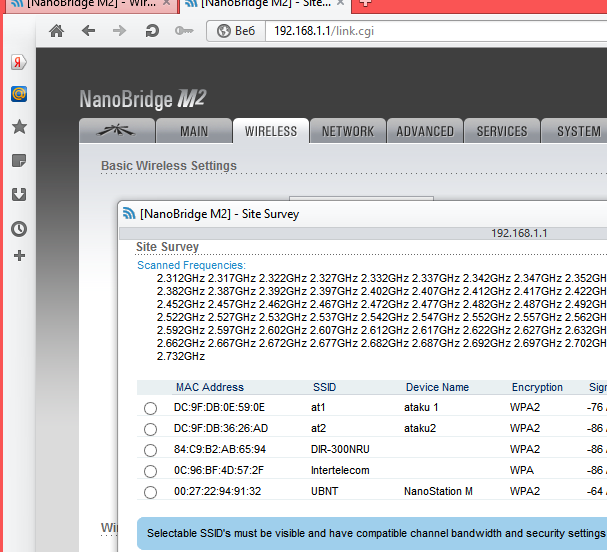Open a new browser tab with plus
Viewport: 607px width, 552px height.
(x=365, y=3)
